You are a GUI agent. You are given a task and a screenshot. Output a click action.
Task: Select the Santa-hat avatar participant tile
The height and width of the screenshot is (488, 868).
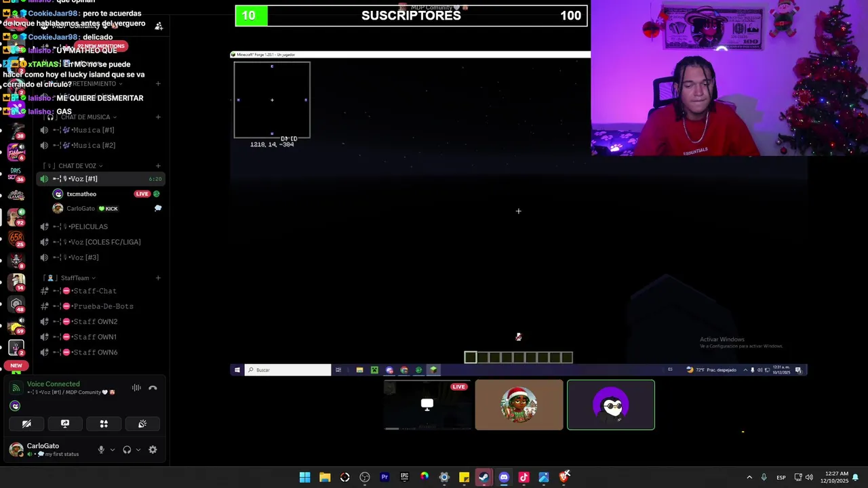pyautogui.click(x=519, y=405)
